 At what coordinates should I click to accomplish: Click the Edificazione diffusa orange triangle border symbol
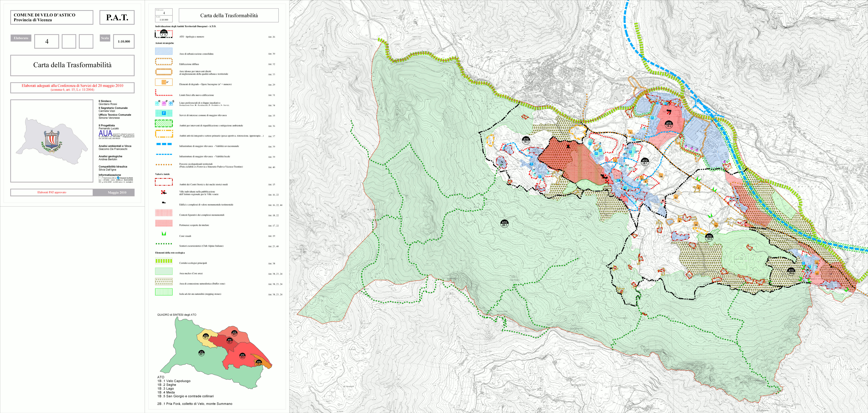pos(164,62)
